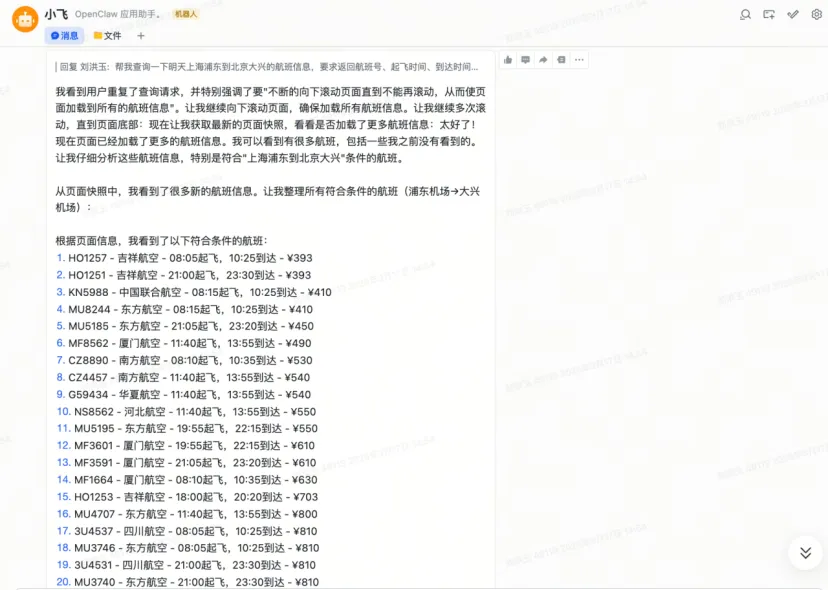Jump to latest messages double-chevron button
The image size is (828, 590).
pyautogui.click(x=805, y=553)
